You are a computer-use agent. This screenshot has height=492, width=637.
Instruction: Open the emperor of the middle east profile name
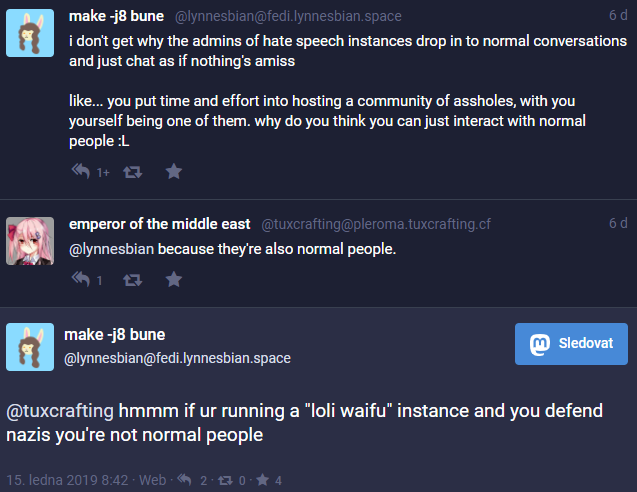(x=160, y=224)
